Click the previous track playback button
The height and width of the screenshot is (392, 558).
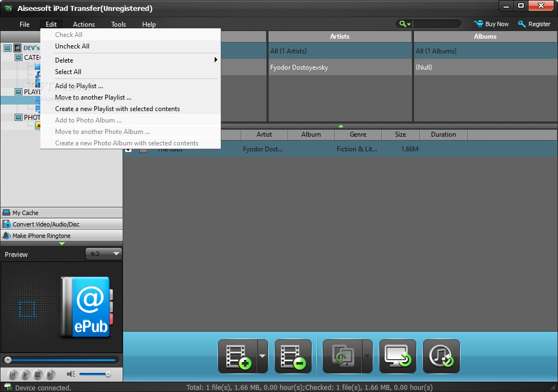(x=13, y=375)
